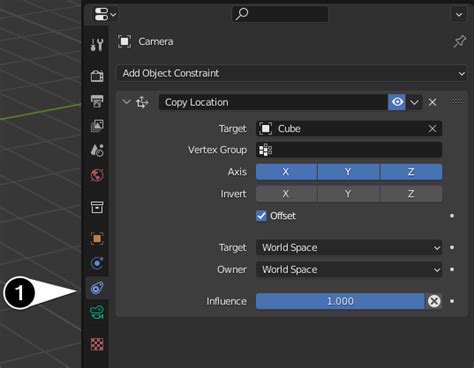474x368 pixels.
Task: Open the World properties tab
Action: point(97,175)
